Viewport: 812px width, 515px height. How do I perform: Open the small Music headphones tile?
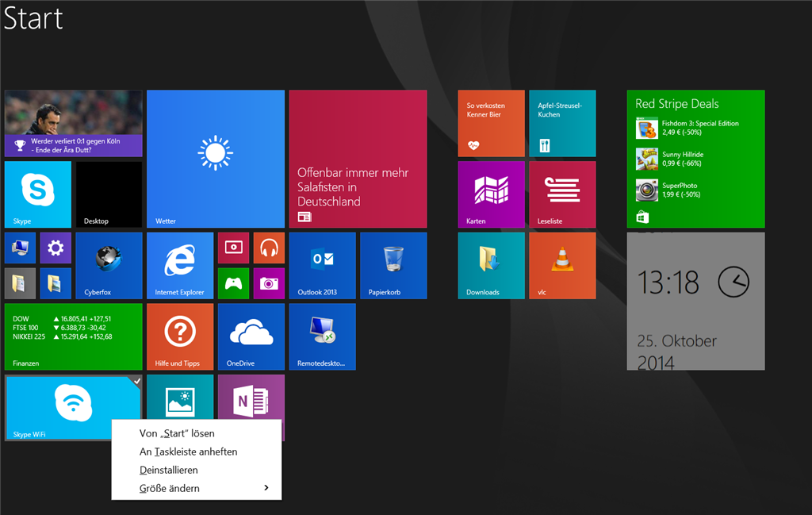point(269,248)
